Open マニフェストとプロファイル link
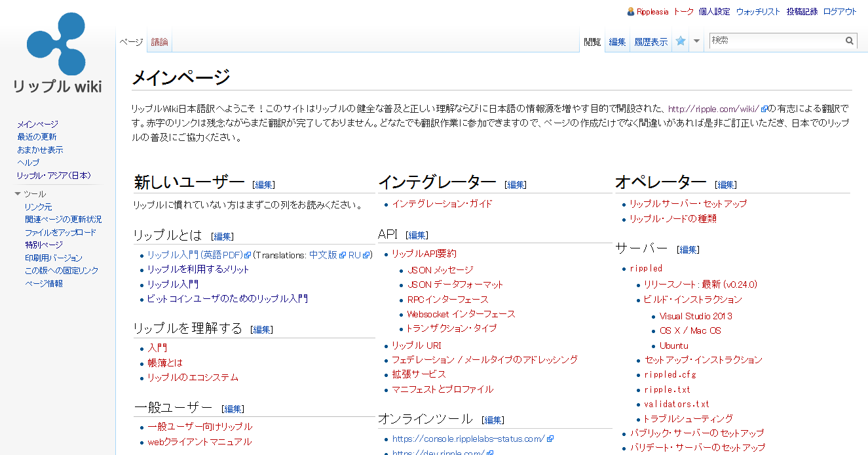Screen dimensions: 868x455 (x=442, y=389)
